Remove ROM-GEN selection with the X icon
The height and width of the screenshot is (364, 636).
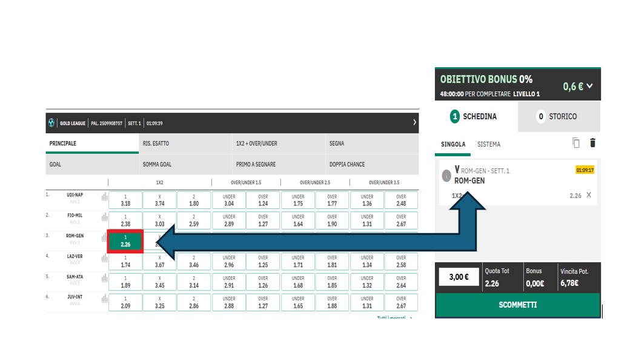pyautogui.click(x=589, y=196)
